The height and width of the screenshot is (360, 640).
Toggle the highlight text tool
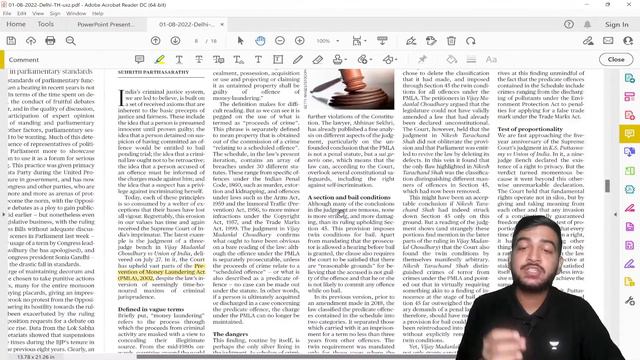[160, 60]
